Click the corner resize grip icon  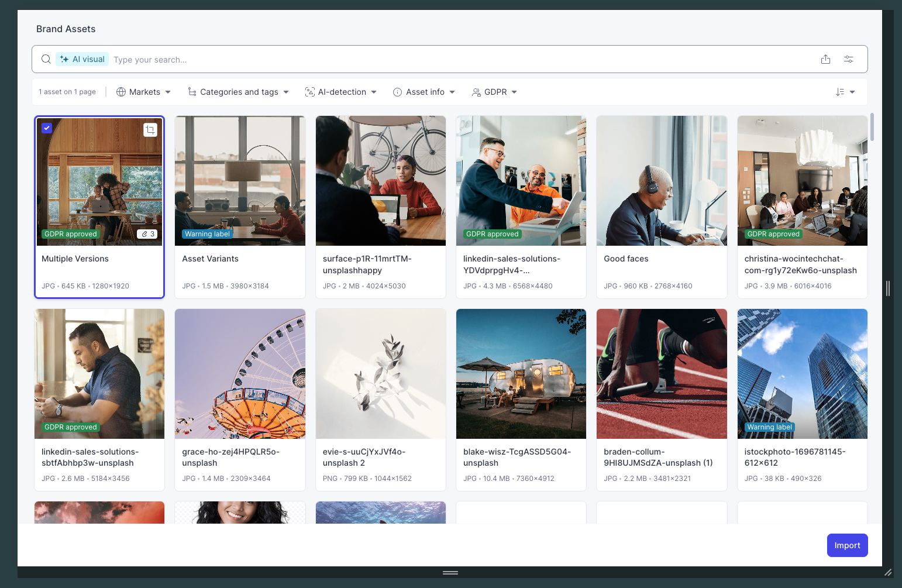pyautogui.click(x=888, y=572)
